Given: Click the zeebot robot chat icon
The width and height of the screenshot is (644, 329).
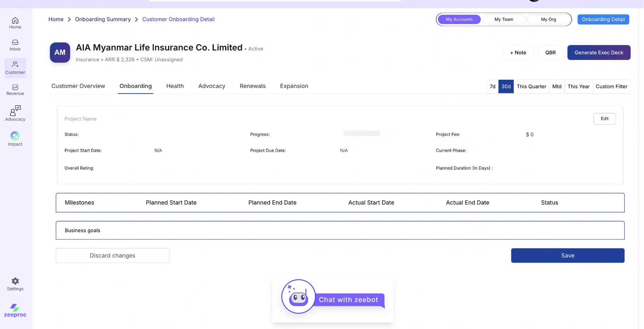Looking at the screenshot, I should [298, 297].
